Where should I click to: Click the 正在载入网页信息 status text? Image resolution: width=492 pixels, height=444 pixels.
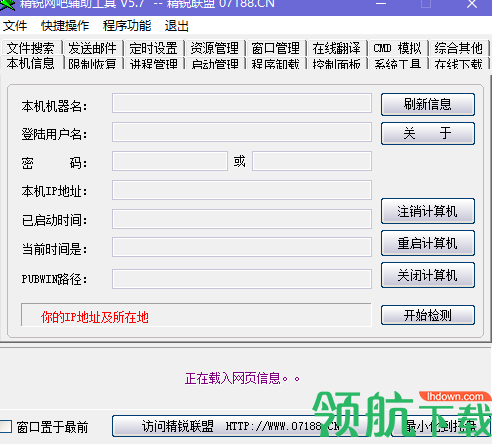(x=242, y=378)
